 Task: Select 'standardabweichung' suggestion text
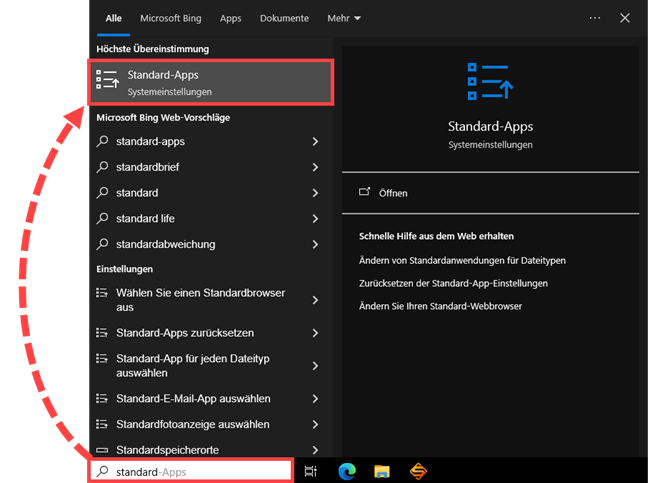click(165, 244)
